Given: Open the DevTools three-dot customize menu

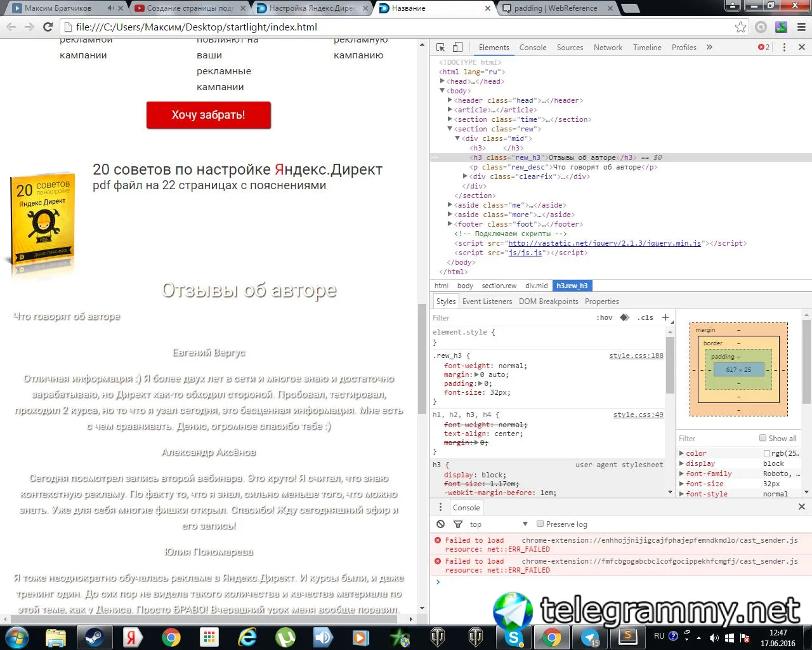Looking at the screenshot, I should 784,48.
